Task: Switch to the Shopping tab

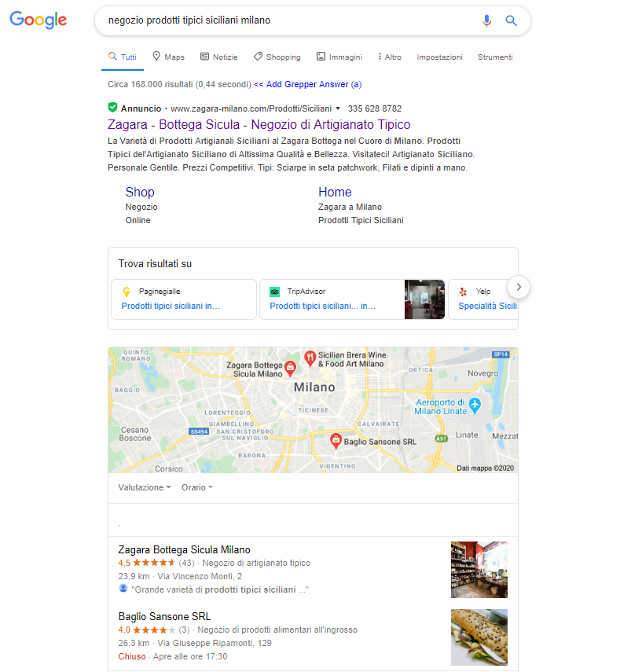Action: coord(277,57)
